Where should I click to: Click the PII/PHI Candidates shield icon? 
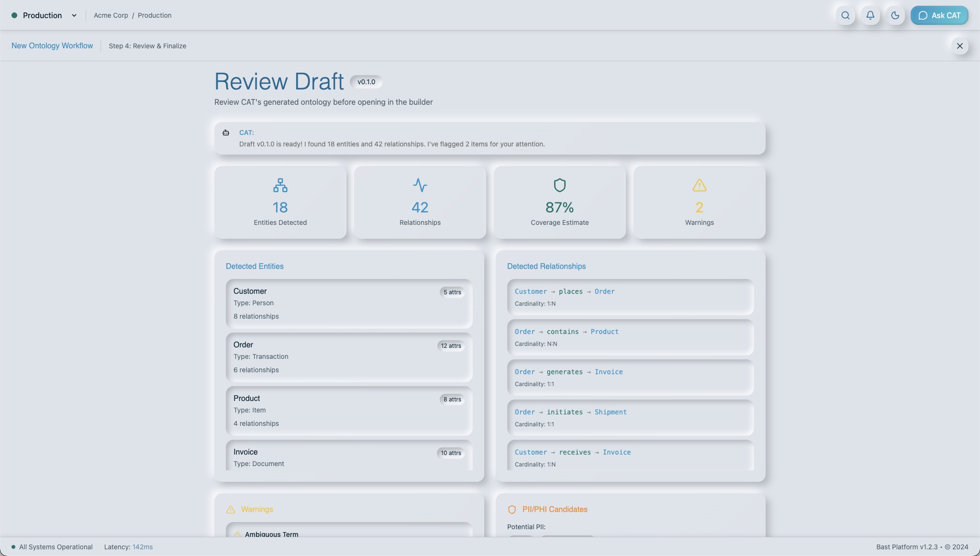point(512,510)
